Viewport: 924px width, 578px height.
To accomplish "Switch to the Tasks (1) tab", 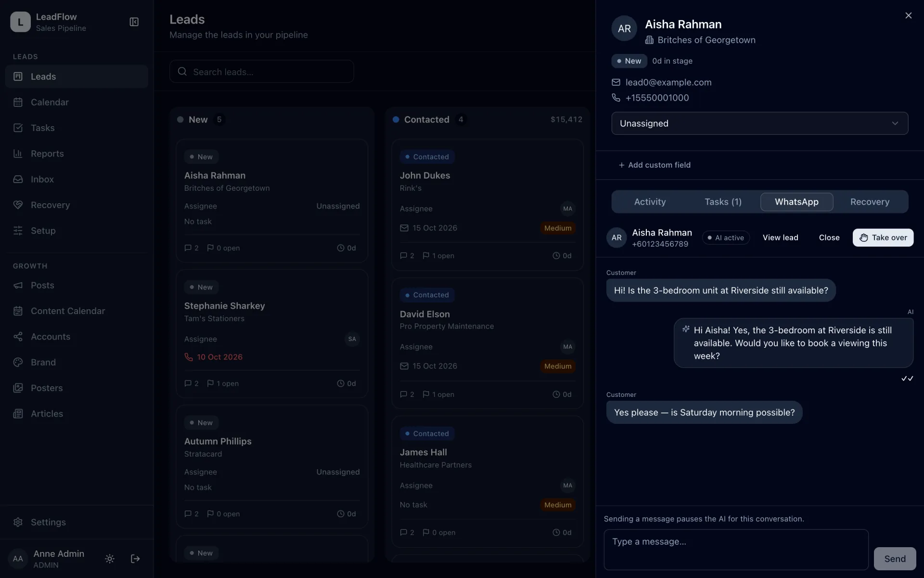I will pos(723,202).
